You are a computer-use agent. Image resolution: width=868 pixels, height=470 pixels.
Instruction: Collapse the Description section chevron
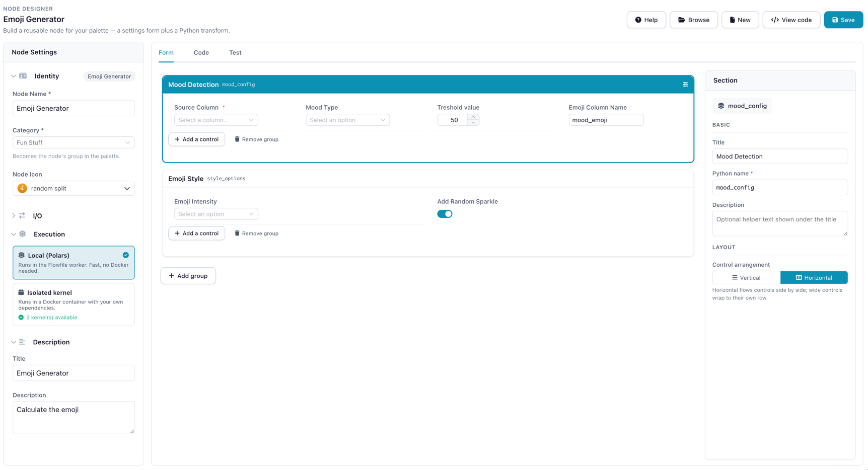(14, 342)
